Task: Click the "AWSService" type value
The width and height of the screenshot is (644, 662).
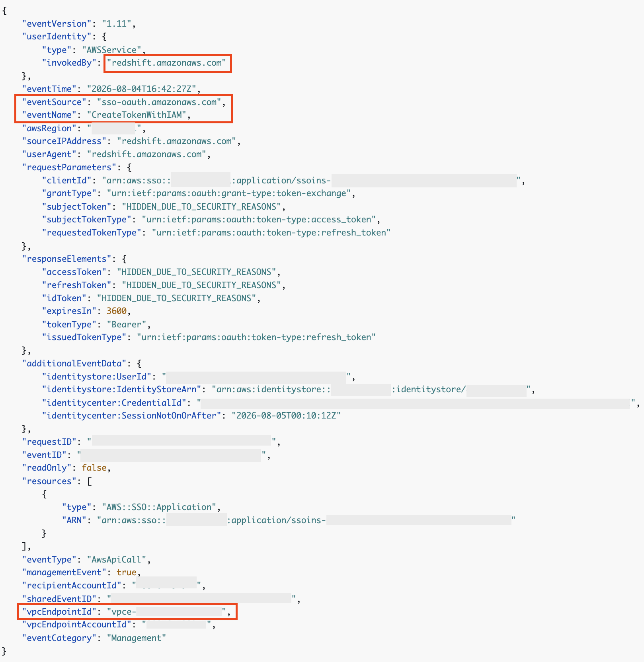Action: 112,50
